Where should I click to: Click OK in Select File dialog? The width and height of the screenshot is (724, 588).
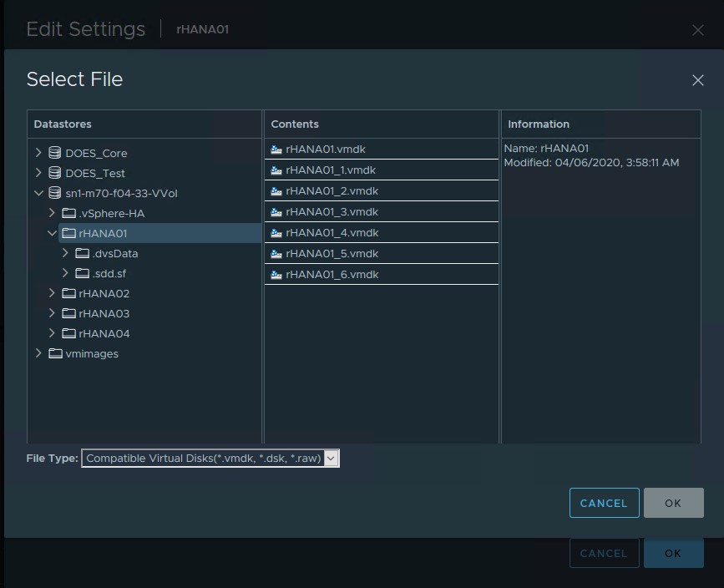pyautogui.click(x=674, y=503)
